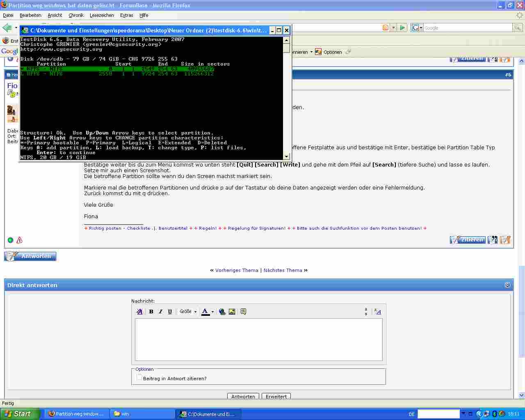Click the green Go arrow button
This screenshot has height=420, width=525.
click(x=402, y=27)
